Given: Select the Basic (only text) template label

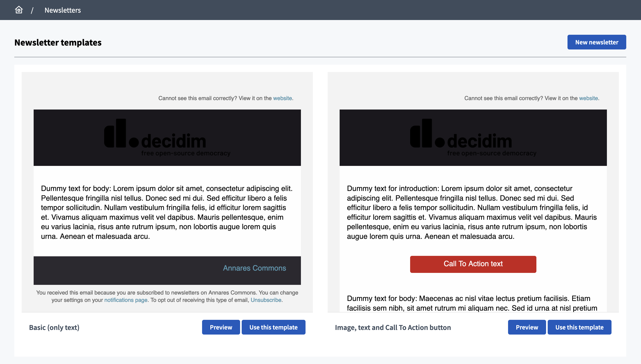Looking at the screenshot, I should [54, 327].
